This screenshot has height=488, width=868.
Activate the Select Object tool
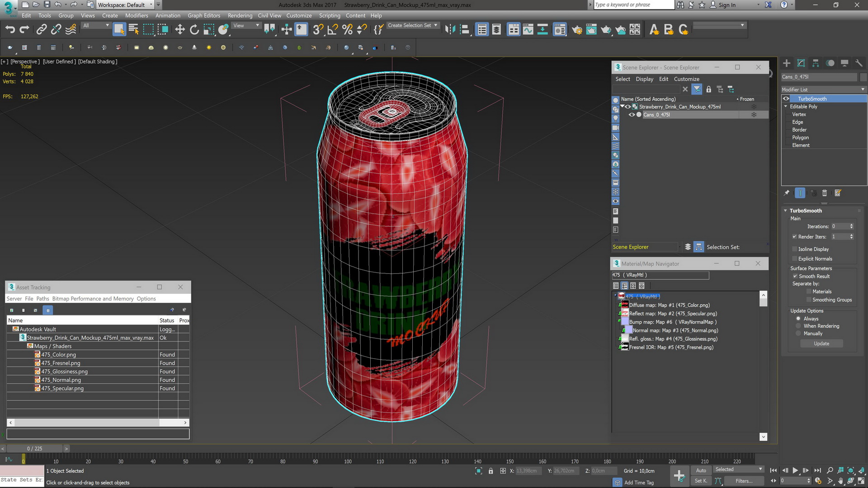point(119,30)
